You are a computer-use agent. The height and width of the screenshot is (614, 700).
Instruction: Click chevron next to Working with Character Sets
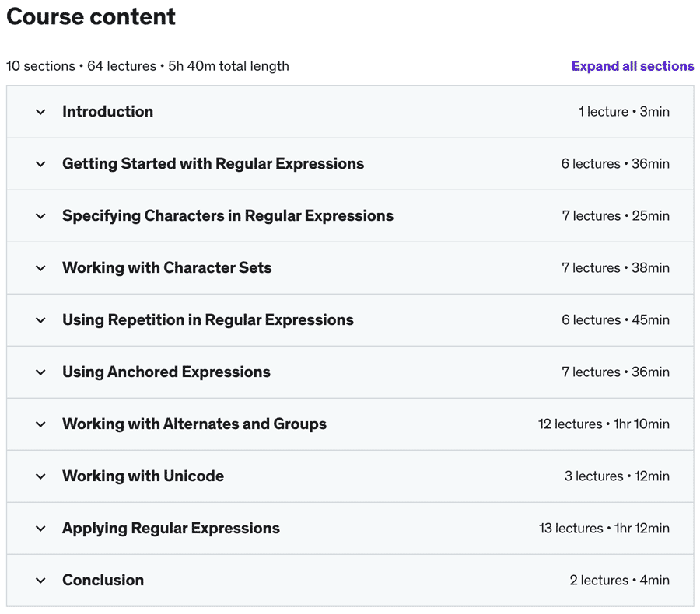tap(40, 268)
